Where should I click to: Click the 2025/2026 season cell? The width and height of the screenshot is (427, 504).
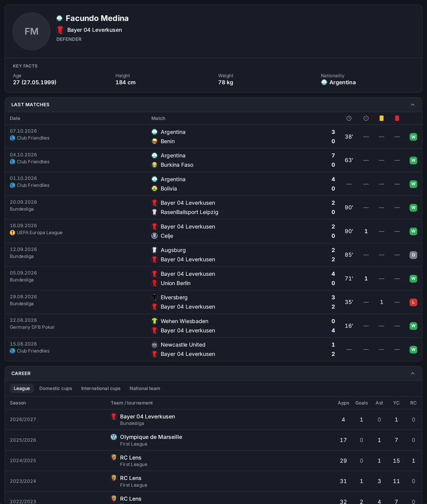tap(23, 440)
